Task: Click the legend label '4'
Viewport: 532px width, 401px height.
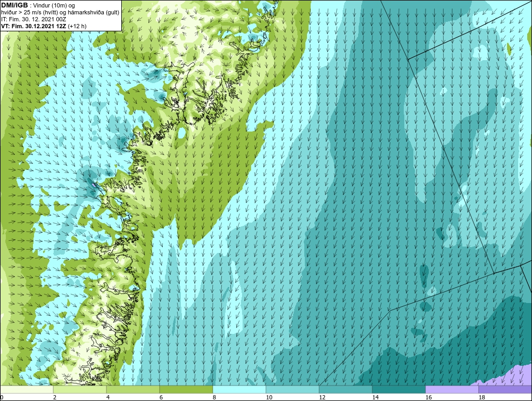Action: click(108, 397)
